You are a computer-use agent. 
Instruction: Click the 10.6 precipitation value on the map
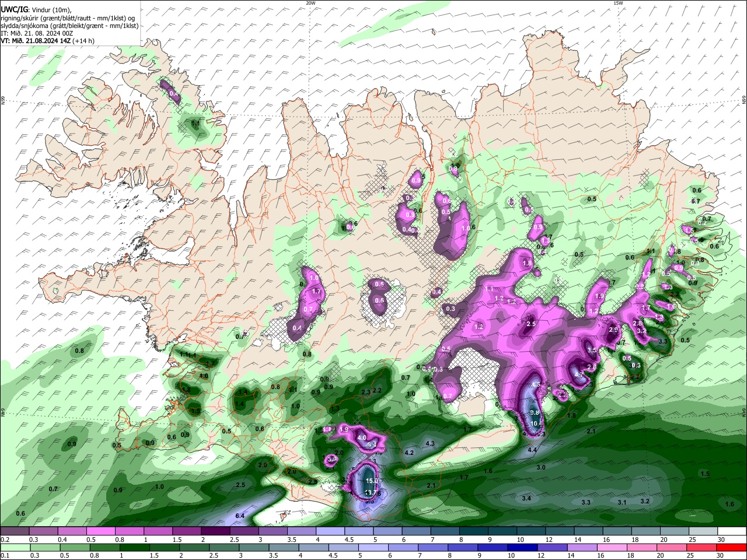tap(537, 423)
